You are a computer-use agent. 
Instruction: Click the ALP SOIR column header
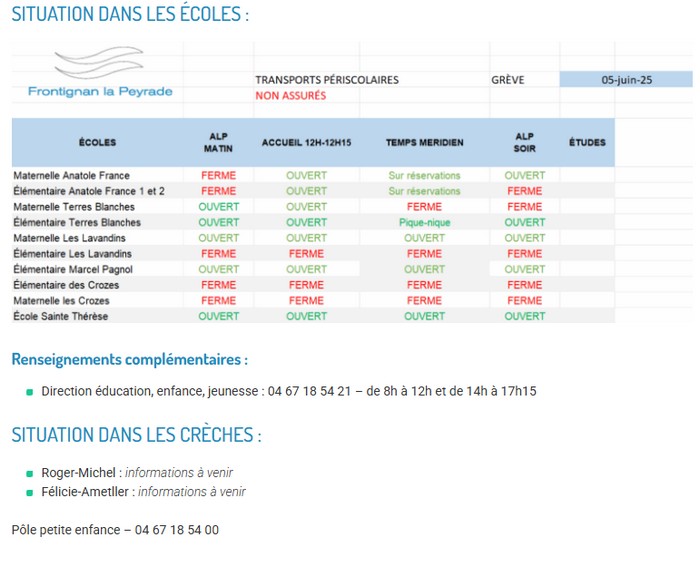tap(524, 142)
